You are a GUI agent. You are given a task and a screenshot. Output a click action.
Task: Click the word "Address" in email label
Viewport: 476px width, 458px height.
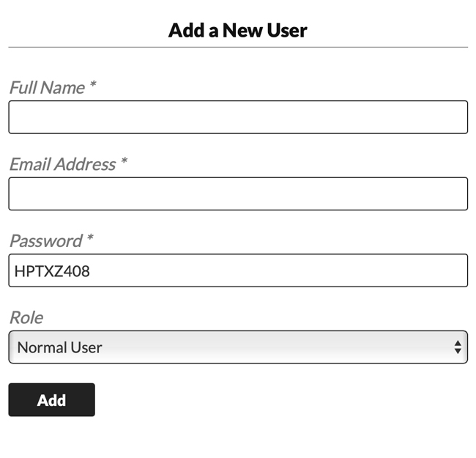click(85, 164)
